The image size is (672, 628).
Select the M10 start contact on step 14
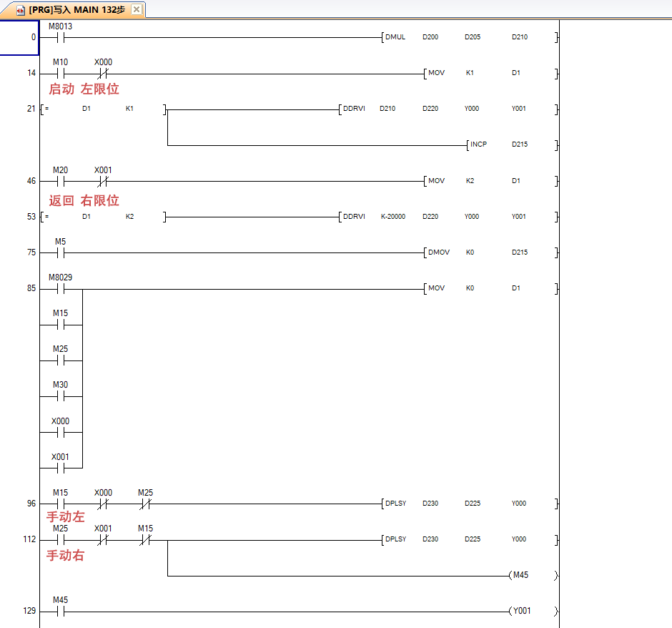[60, 73]
